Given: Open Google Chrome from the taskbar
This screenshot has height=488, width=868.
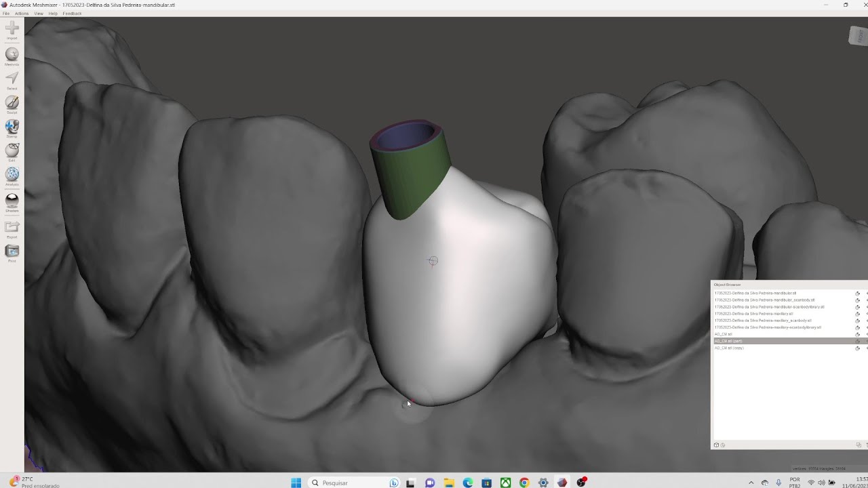Looking at the screenshot, I should tap(524, 483).
